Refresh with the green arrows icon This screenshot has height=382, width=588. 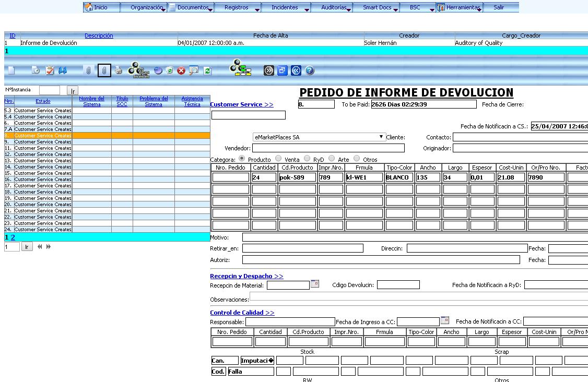[207, 70]
